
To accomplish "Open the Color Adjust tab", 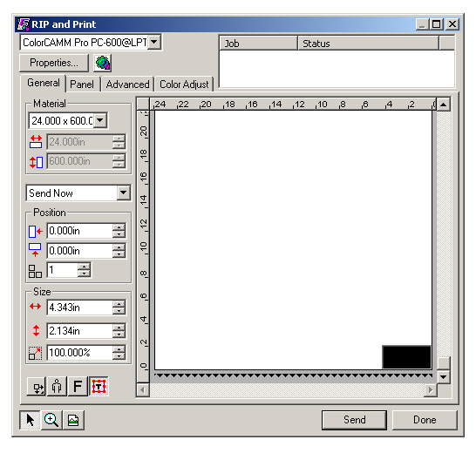I will [184, 85].
